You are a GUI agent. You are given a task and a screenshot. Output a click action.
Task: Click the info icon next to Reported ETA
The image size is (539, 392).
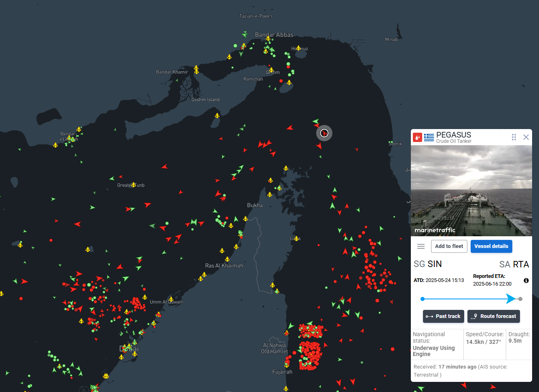click(x=526, y=280)
